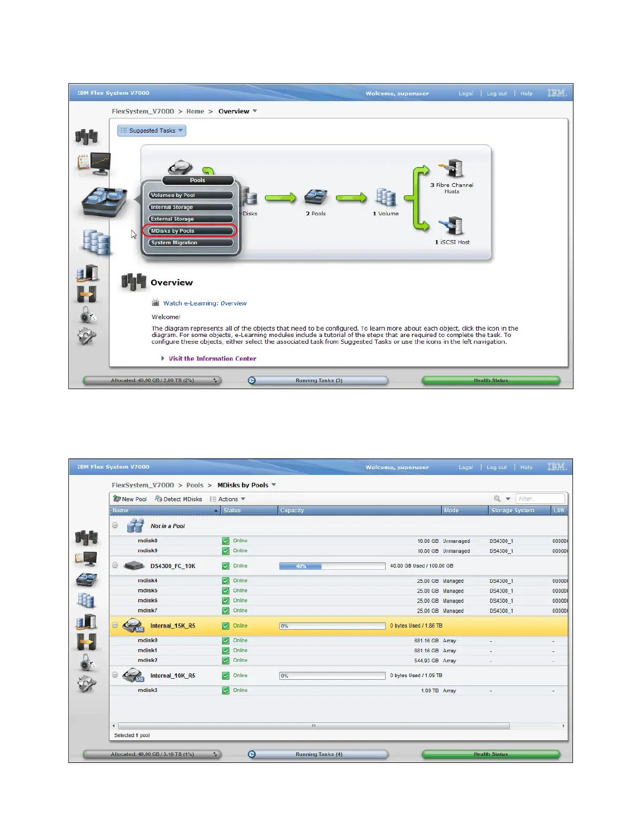
Task: Open the Watch e-Learning: Overview link
Action: click(x=205, y=303)
